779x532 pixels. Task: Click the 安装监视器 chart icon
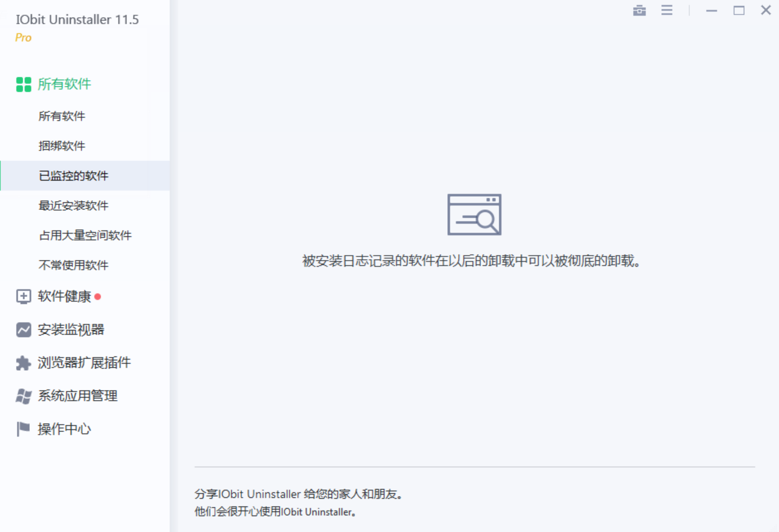click(24, 330)
